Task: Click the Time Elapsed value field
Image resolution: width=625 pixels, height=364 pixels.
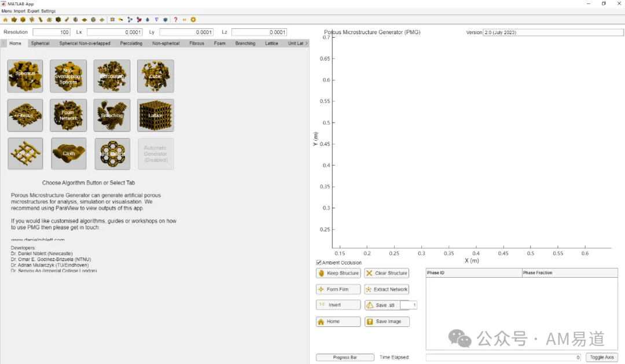Action: click(x=503, y=357)
